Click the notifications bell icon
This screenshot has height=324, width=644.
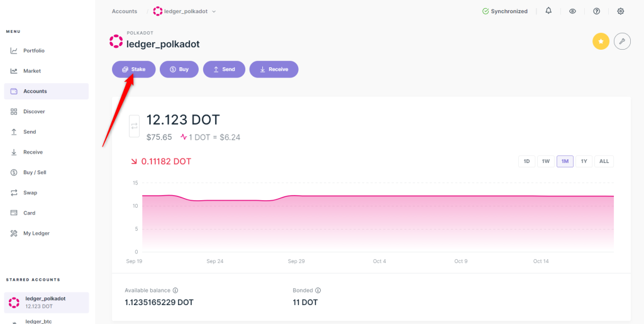[548, 11]
